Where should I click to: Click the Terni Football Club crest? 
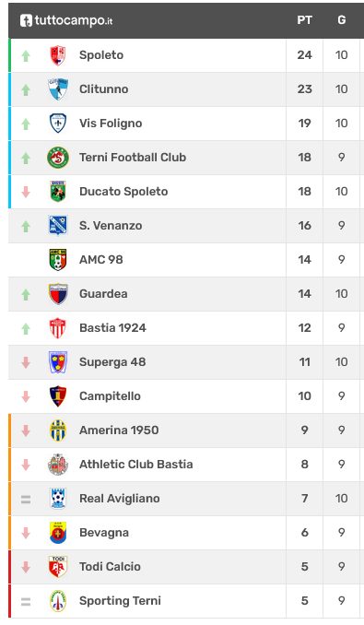[x=58, y=158]
